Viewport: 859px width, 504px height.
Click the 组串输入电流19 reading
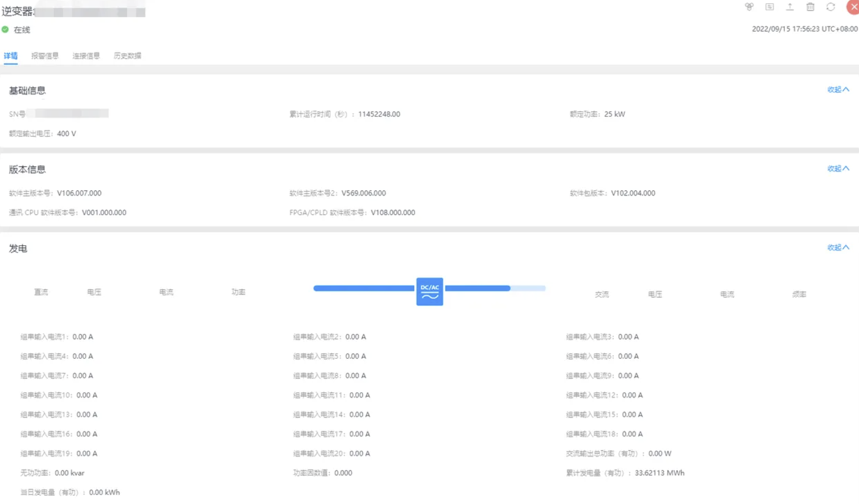59,453
